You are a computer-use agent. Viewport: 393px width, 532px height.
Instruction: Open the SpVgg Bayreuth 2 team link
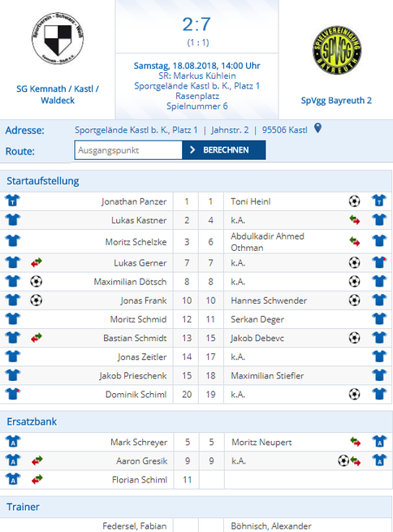(x=336, y=101)
